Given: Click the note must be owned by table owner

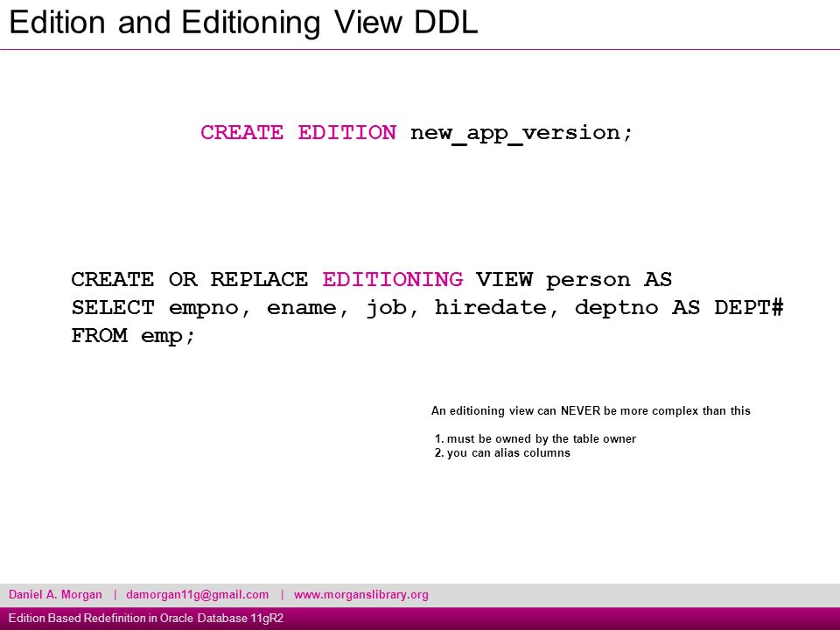Looking at the screenshot, I should click(535, 438).
